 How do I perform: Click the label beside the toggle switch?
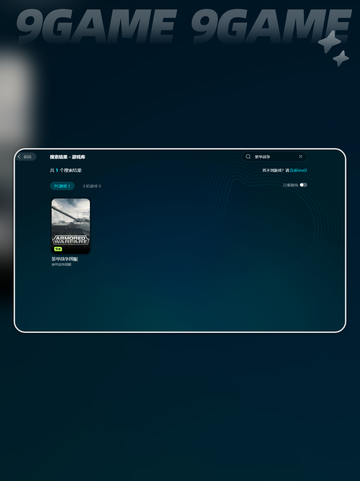(290, 185)
